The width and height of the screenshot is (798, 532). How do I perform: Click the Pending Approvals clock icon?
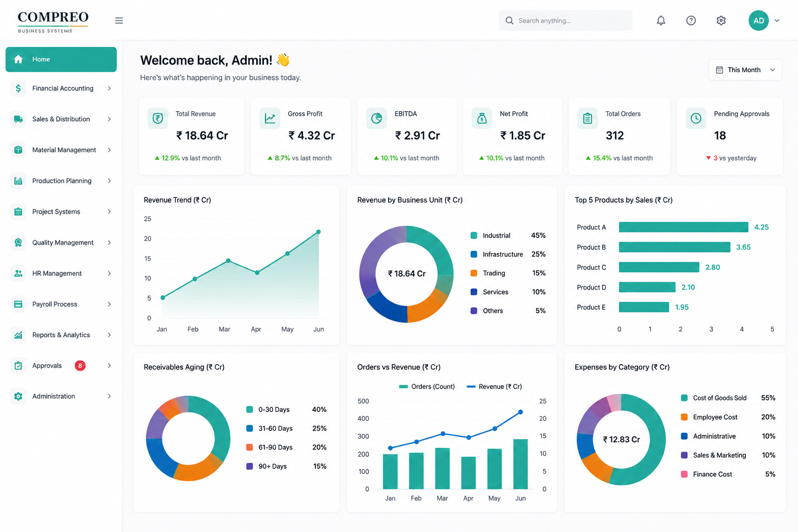[696, 118]
